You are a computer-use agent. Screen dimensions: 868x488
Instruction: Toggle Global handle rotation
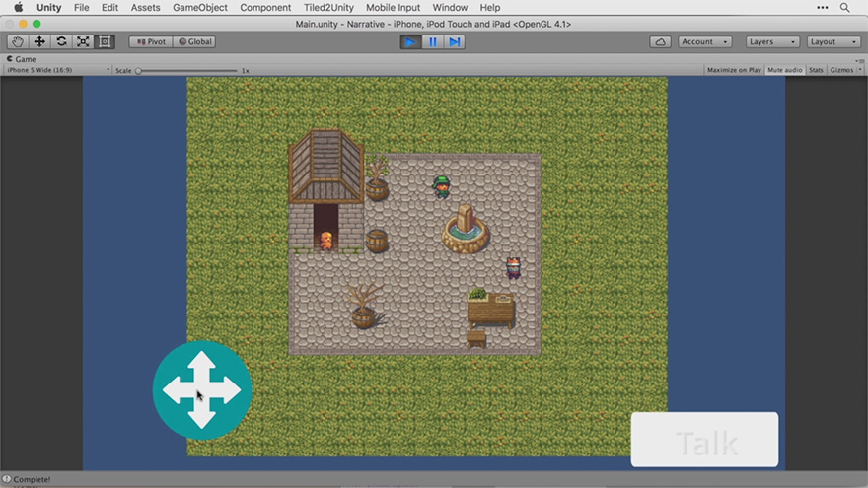pyautogui.click(x=195, y=42)
